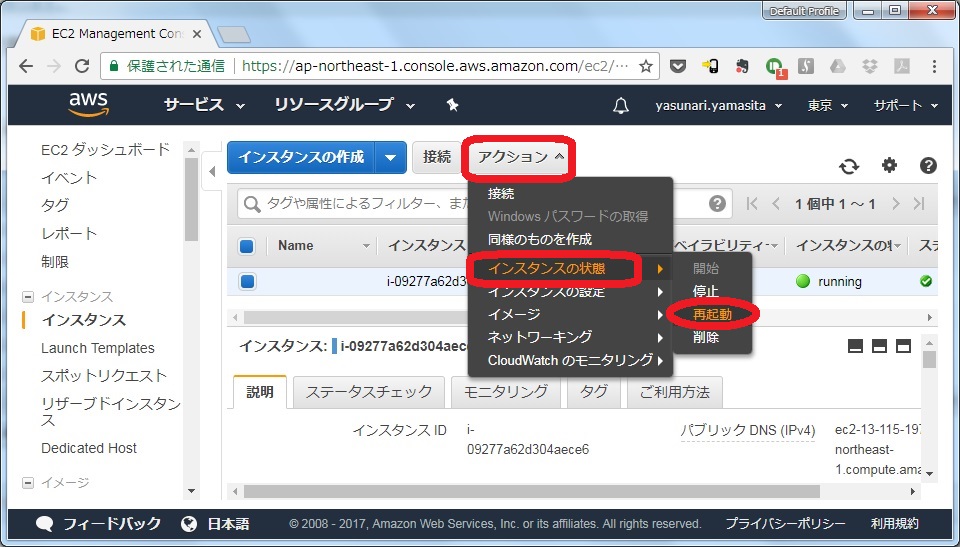The width and height of the screenshot is (960, 547).
Task: Go to previous page of results
Action: (776, 203)
